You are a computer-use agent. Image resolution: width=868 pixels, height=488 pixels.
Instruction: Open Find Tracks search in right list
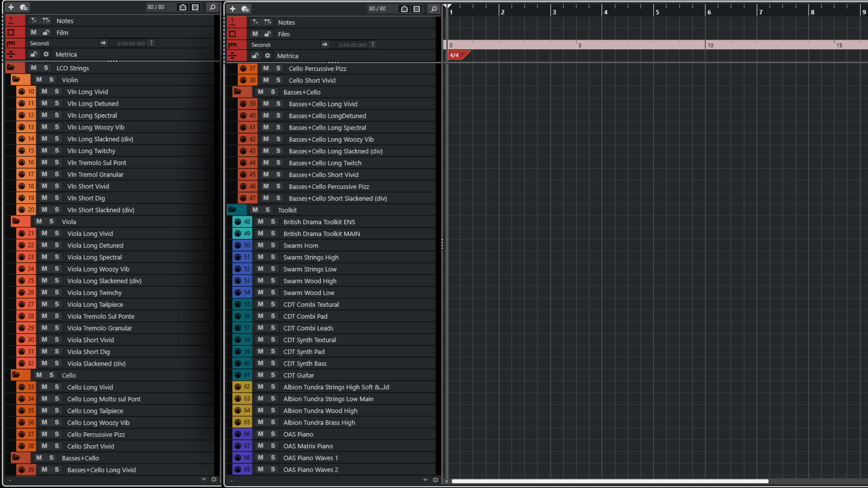pyautogui.click(x=434, y=9)
